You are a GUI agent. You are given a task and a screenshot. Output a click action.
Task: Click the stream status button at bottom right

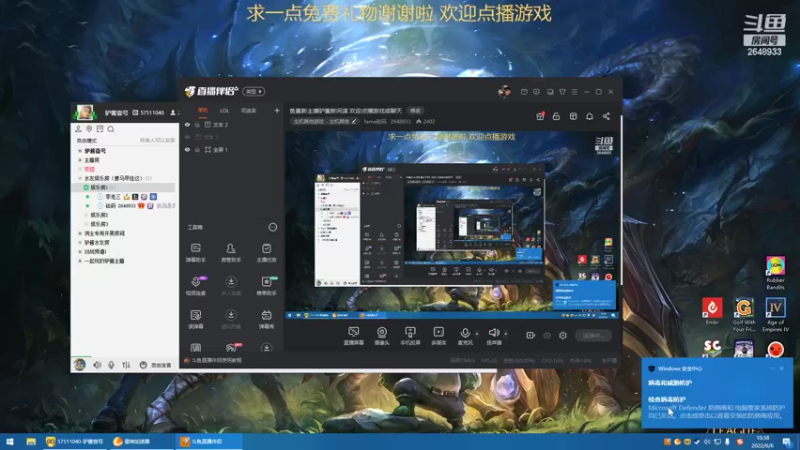pyautogui.click(x=593, y=335)
